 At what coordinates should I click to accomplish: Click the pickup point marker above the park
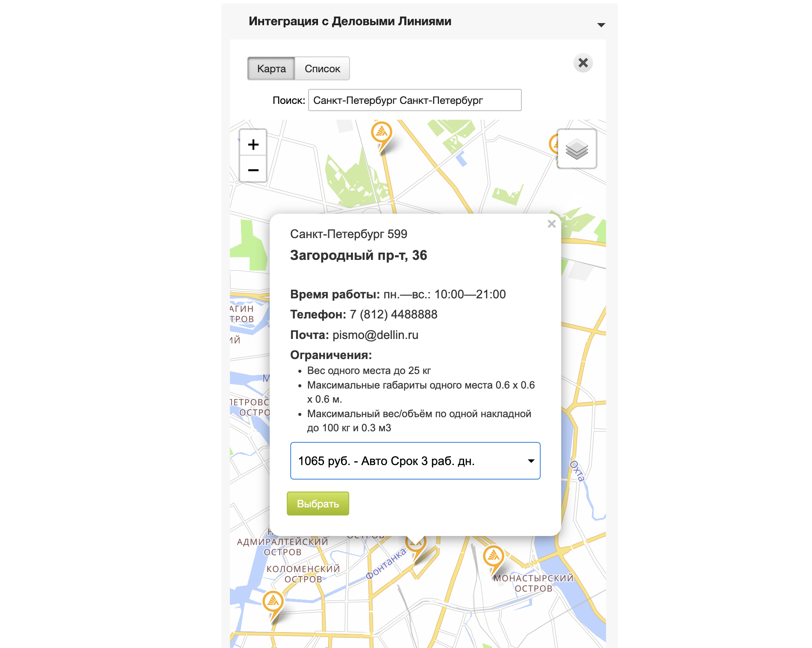(382, 133)
